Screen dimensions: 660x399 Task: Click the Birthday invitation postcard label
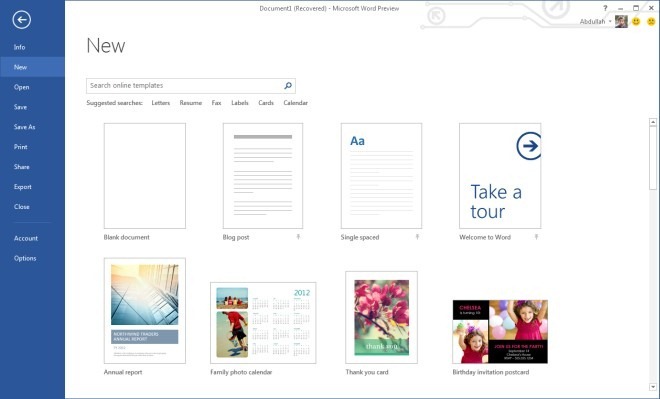pyautogui.click(x=491, y=372)
